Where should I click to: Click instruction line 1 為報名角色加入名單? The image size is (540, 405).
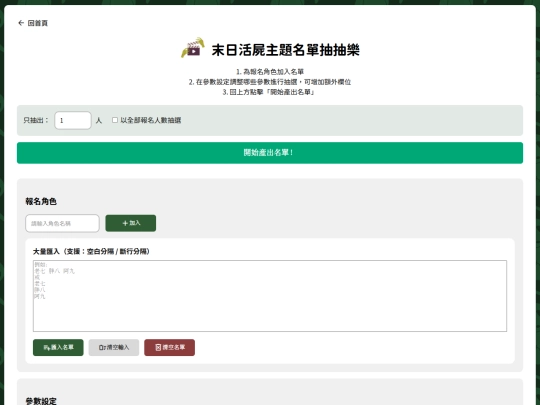270,72
